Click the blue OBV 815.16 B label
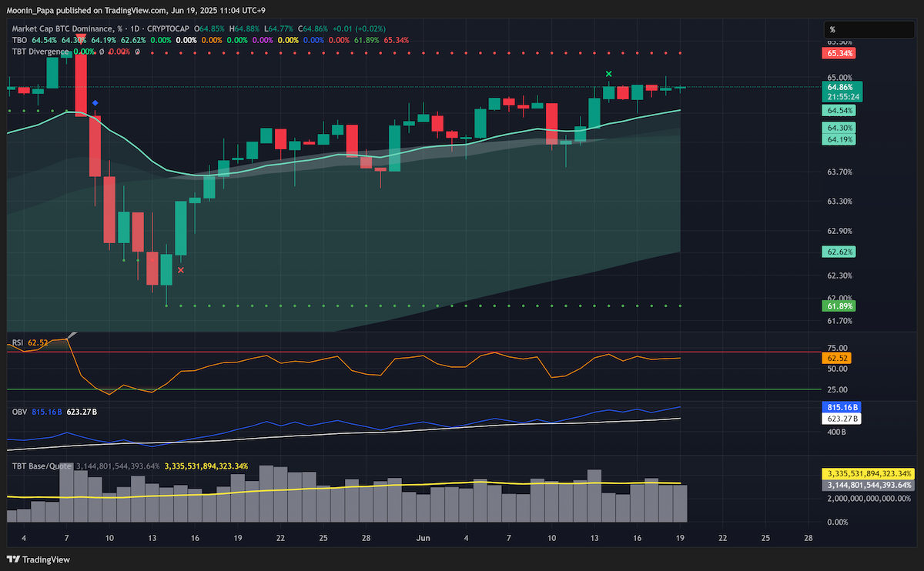The image size is (924, 571). click(842, 406)
